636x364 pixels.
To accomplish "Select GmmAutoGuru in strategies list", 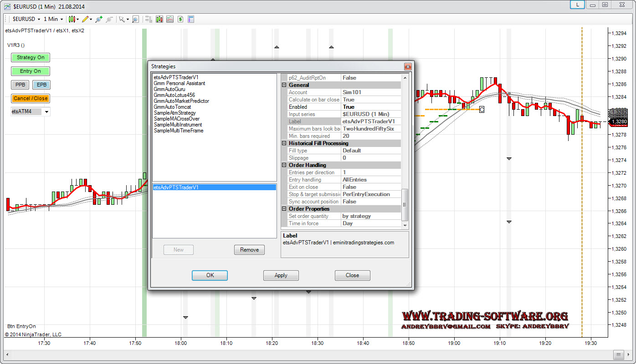I will tap(169, 89).
